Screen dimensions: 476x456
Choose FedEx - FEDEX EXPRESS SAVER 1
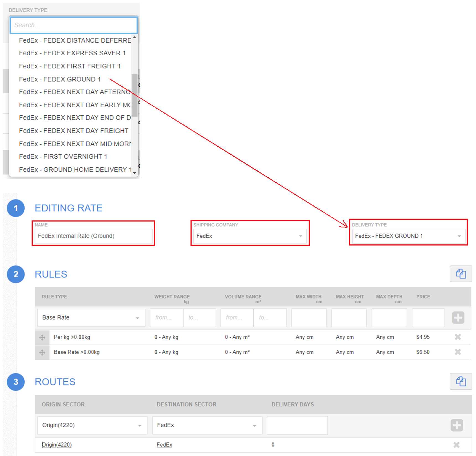pyautogui.click(x=72, y=53)
